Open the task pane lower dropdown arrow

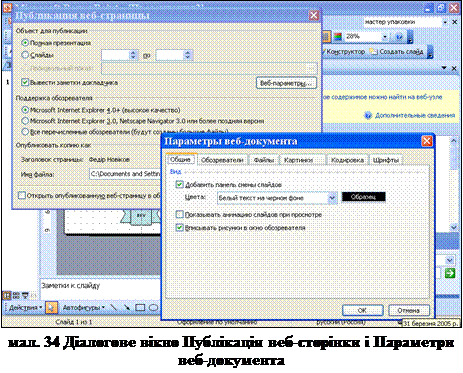pyautogui.click(x=450, y=260)
